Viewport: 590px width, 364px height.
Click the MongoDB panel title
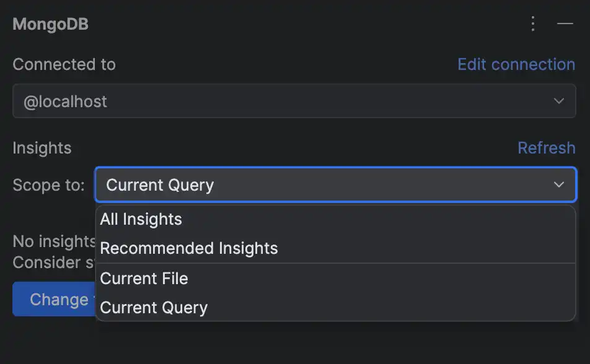pyautogui.click(x=50, y=24)
